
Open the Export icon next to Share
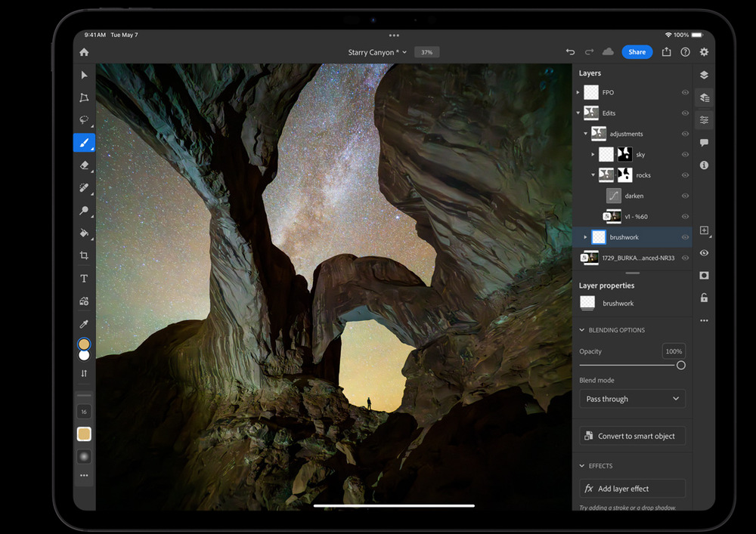666,51
